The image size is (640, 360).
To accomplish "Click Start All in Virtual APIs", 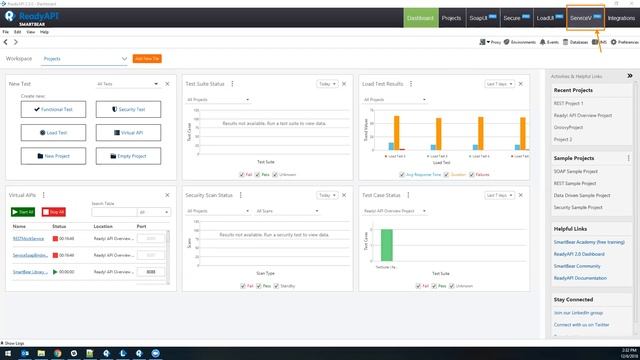I will point(23,212).
